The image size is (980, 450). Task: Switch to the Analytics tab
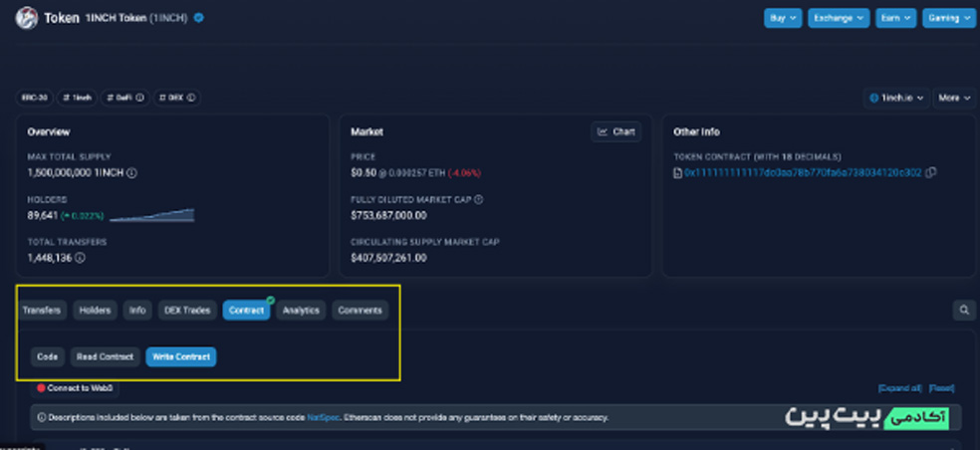tap(301, 311)
